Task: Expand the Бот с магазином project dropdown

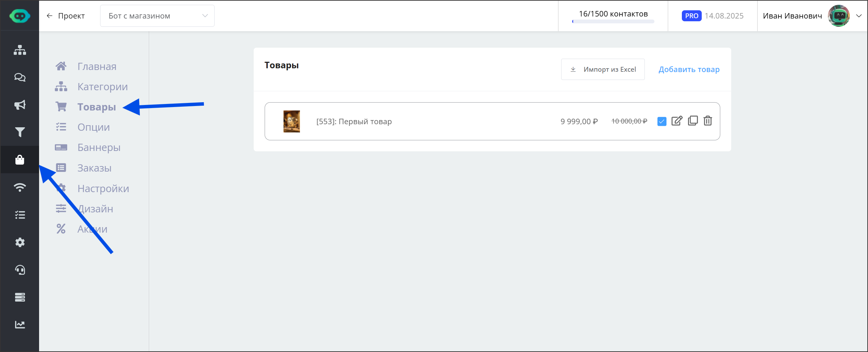Action: click(x=157, y=16)
